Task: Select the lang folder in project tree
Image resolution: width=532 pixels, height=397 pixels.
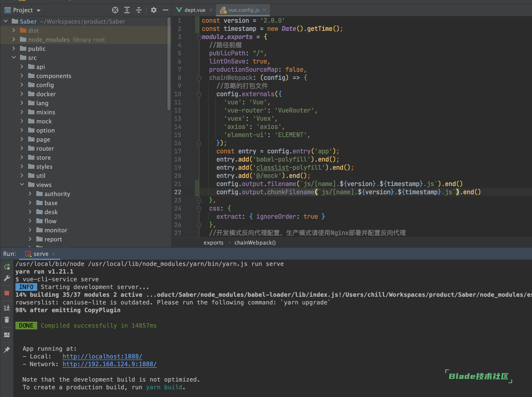Action: pyautogui.click(x=42, y=103)
